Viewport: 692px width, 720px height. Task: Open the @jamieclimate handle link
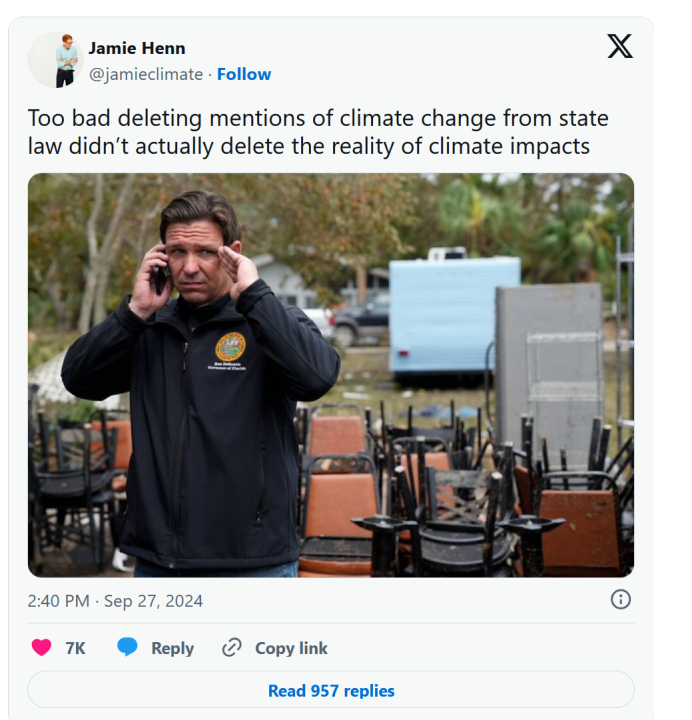[x=145, y=74]
